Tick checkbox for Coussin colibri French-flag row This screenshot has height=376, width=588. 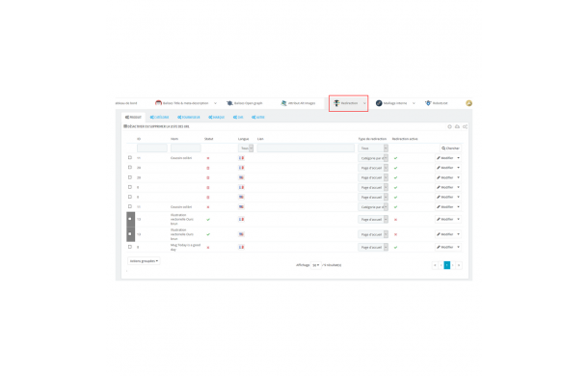[x=130, y=157]
